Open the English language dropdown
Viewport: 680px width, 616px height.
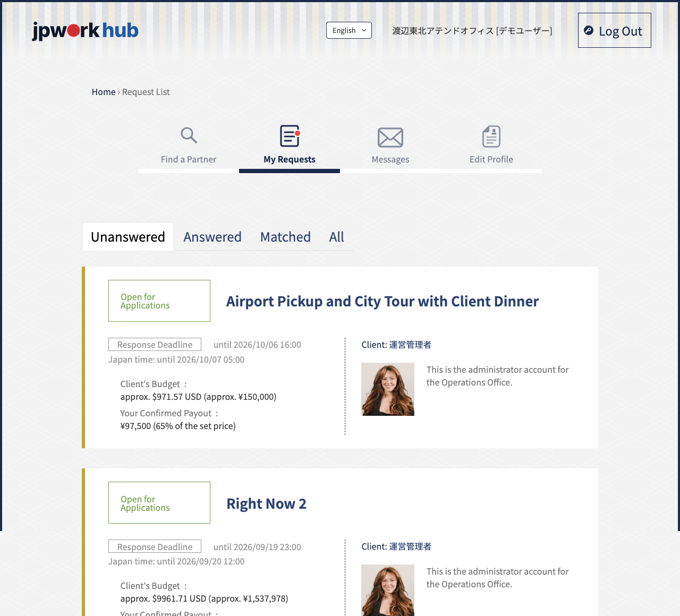(x=349, y=30)
